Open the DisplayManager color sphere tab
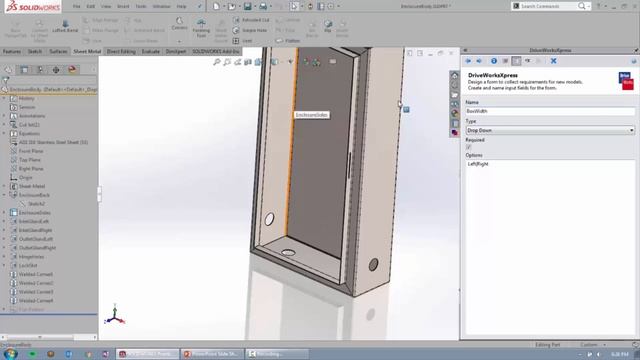Image resolution: width=640 pixels, height=360 pixels. coord(72,69)
